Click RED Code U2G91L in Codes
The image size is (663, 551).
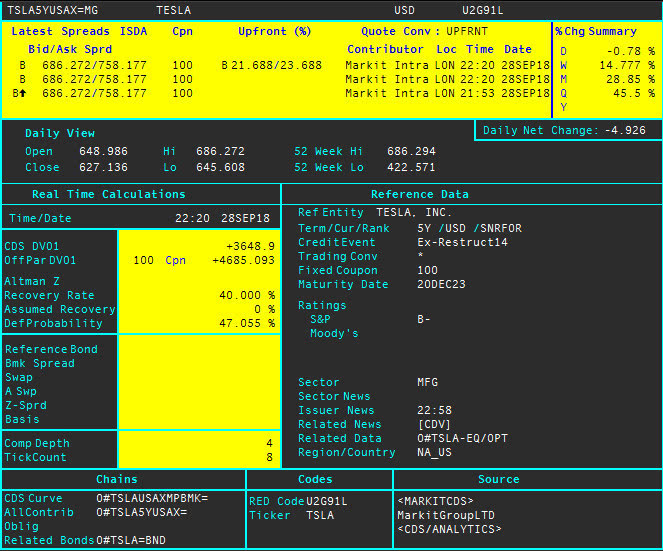point(326,501)
